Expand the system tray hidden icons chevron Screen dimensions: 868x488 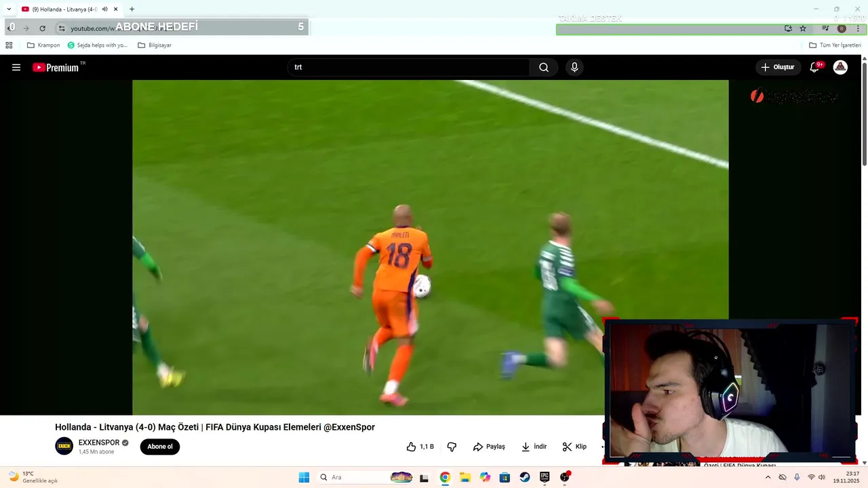tap(768, 477)
